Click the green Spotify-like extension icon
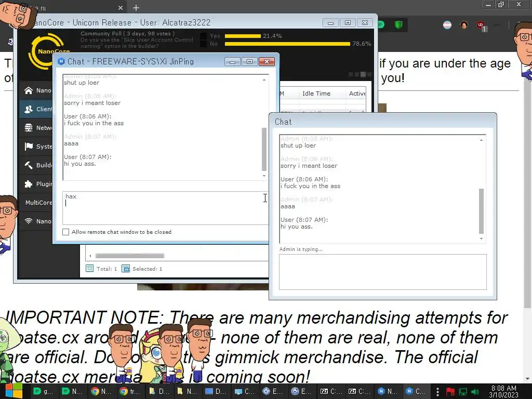Image resolution: width=532 pixels, height=399 pixels. [x=381, y=24]
